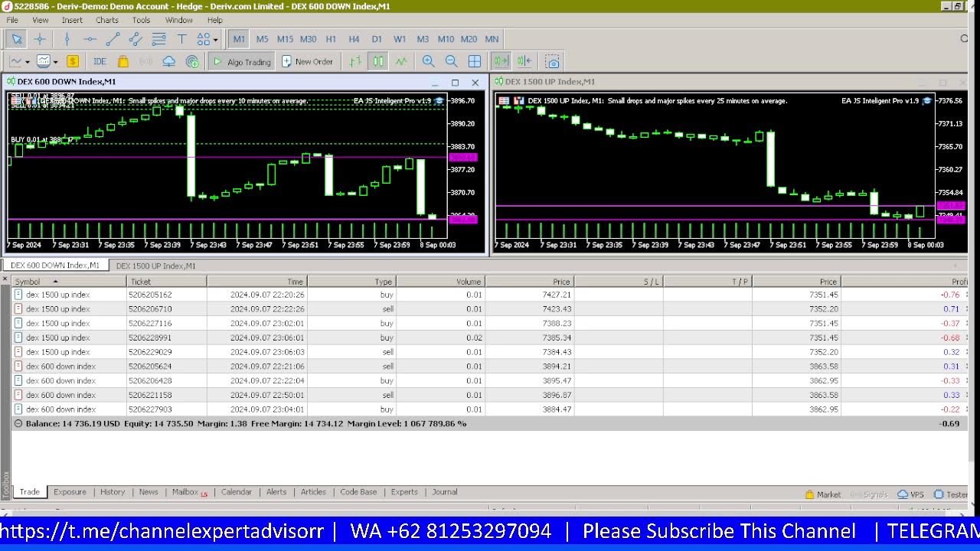
Task: Open the Exposure tab
Action: pos(70,492)
